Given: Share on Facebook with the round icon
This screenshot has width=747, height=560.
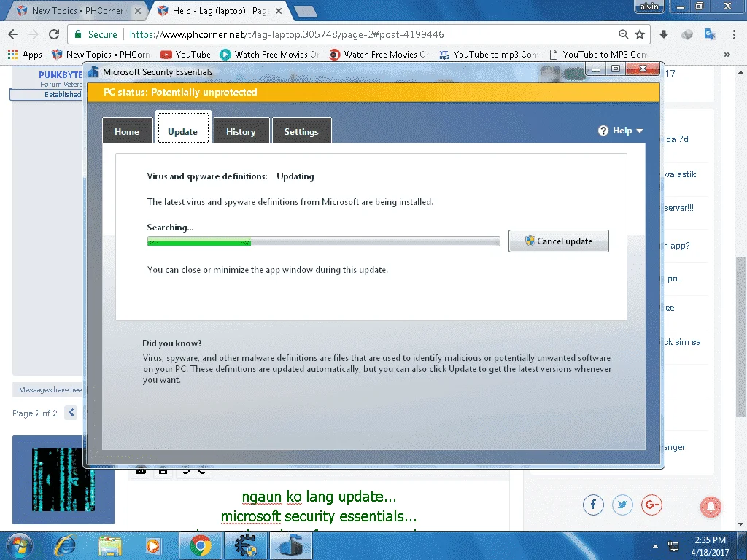Looking at the screenshot, I should [593, 505].
